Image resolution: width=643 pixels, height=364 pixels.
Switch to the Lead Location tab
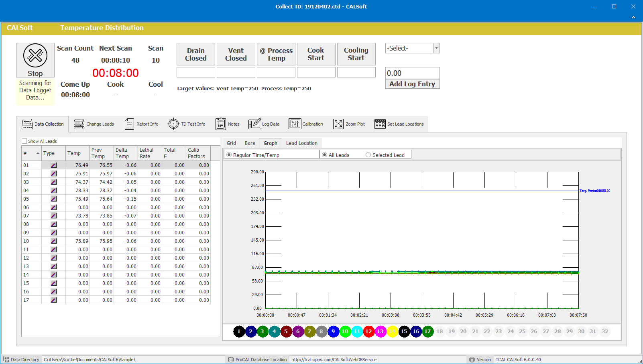[x=302, y=143]
